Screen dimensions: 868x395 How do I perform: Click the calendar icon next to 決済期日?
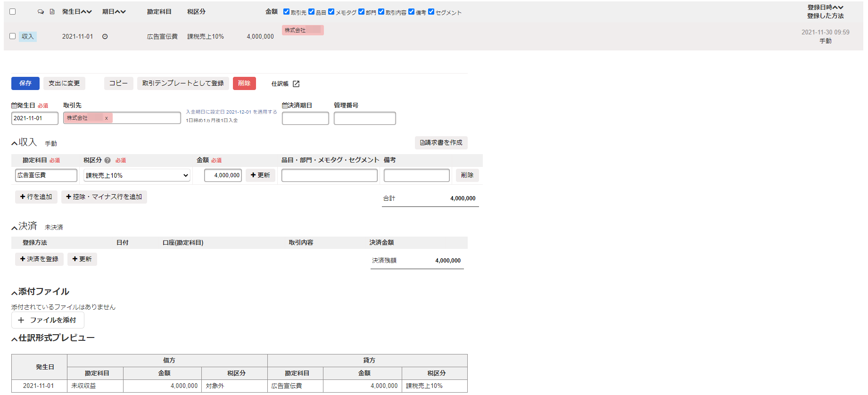click(x=285, y=106)
